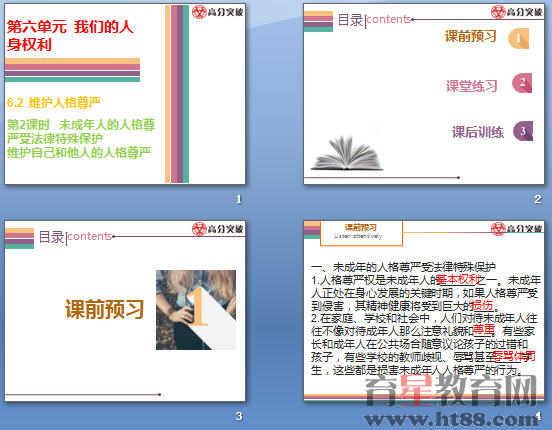552x430 pixels.
Task: Click the yellow subtitle 6.2 维护人格尊严
Action: (x=54, y=102)
